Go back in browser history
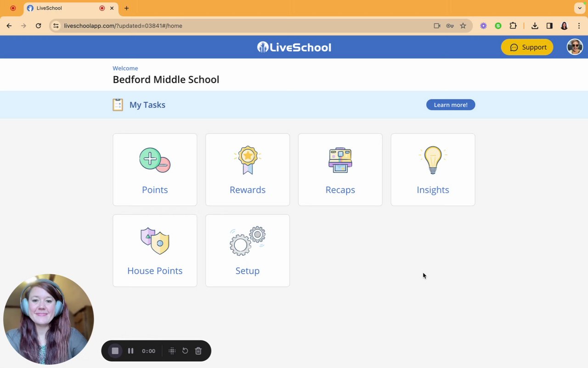The height and width of the screenshot is (368, 588). [9, 26]
